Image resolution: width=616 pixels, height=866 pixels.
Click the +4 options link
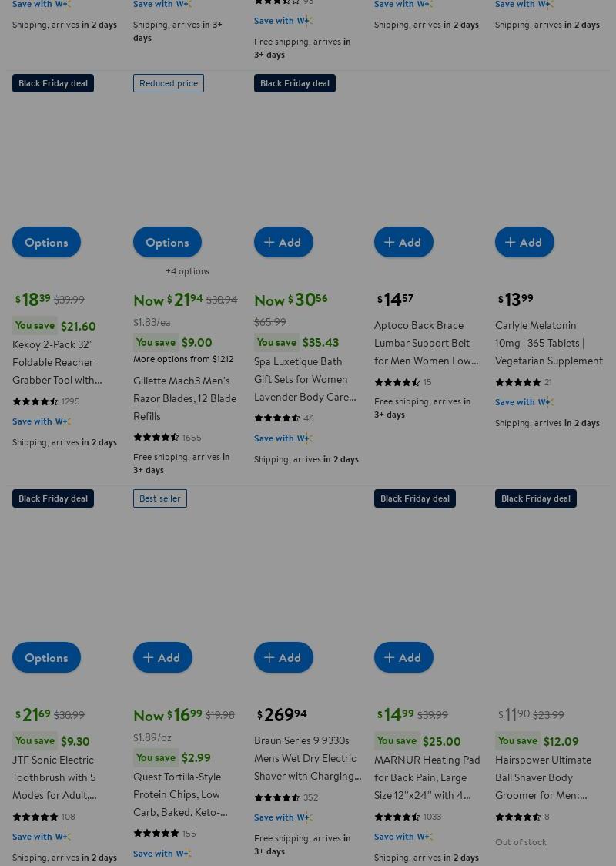pos(187,271)
